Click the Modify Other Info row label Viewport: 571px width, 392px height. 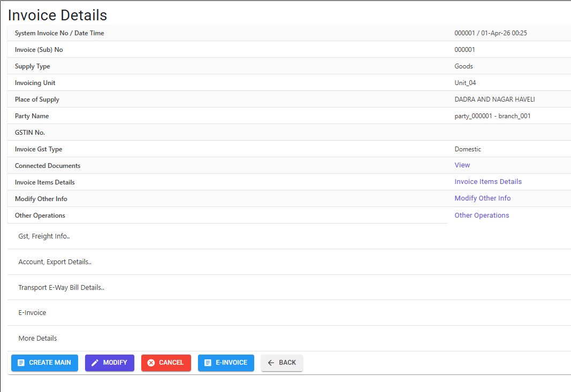(41, 199)
